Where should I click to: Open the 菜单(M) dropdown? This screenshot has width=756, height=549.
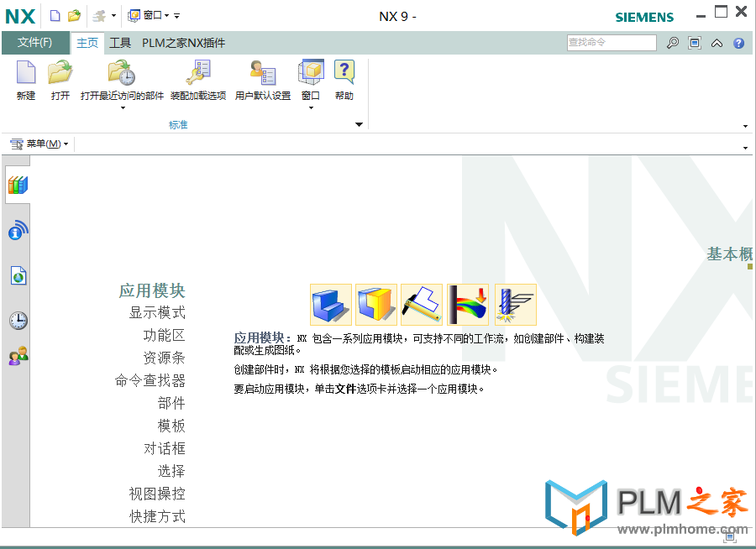coord(39,144)
